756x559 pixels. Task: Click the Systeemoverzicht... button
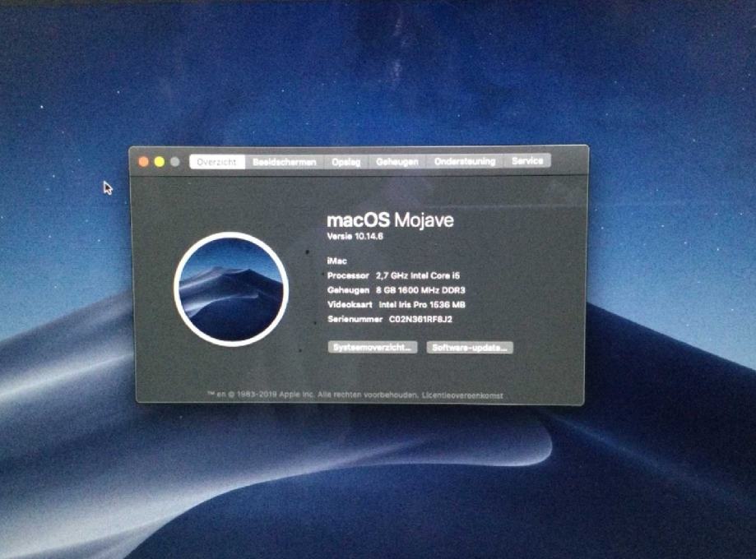click(373, 348)
